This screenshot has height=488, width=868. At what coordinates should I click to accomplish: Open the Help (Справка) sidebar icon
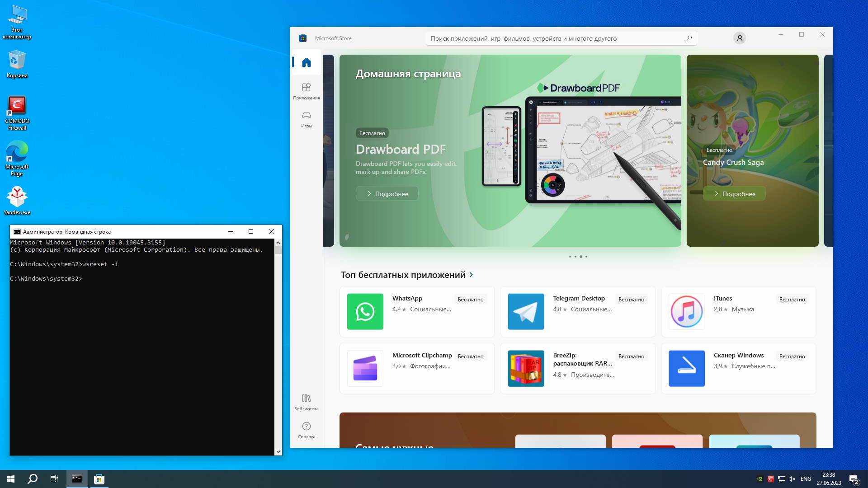pos(307,430)
